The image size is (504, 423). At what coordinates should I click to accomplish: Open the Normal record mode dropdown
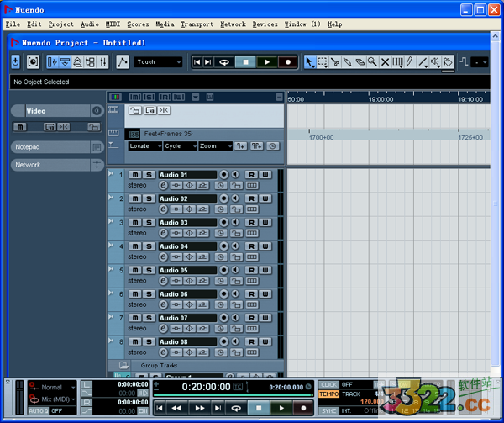57,388
